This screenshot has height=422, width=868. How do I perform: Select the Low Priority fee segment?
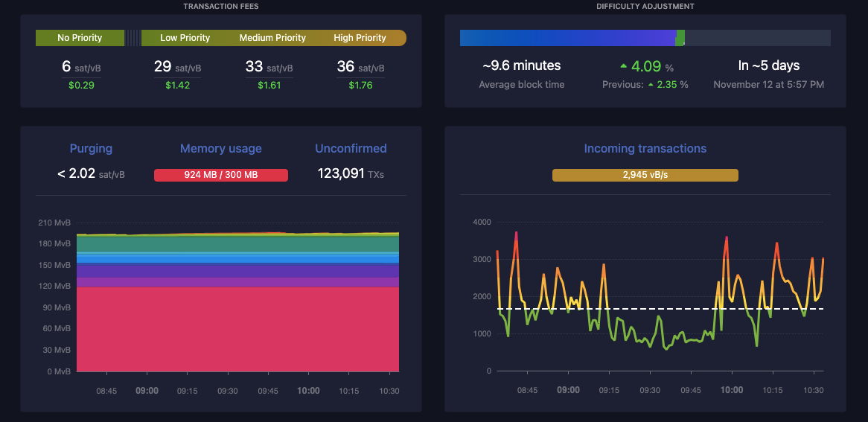click(185, 38)
